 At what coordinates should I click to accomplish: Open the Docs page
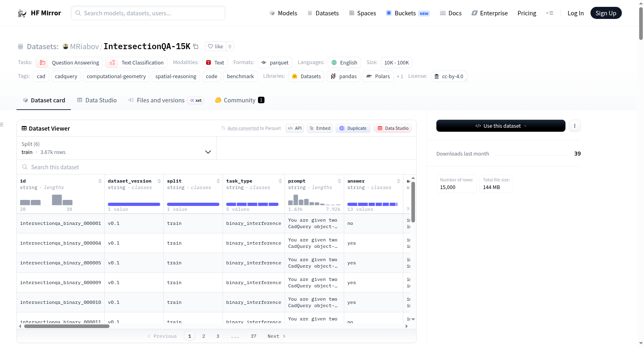(451, 13)
